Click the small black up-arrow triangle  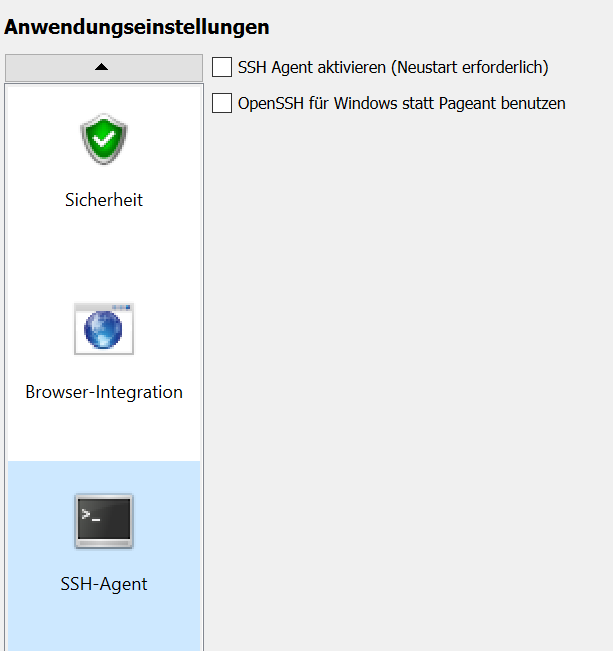point(101,67)
